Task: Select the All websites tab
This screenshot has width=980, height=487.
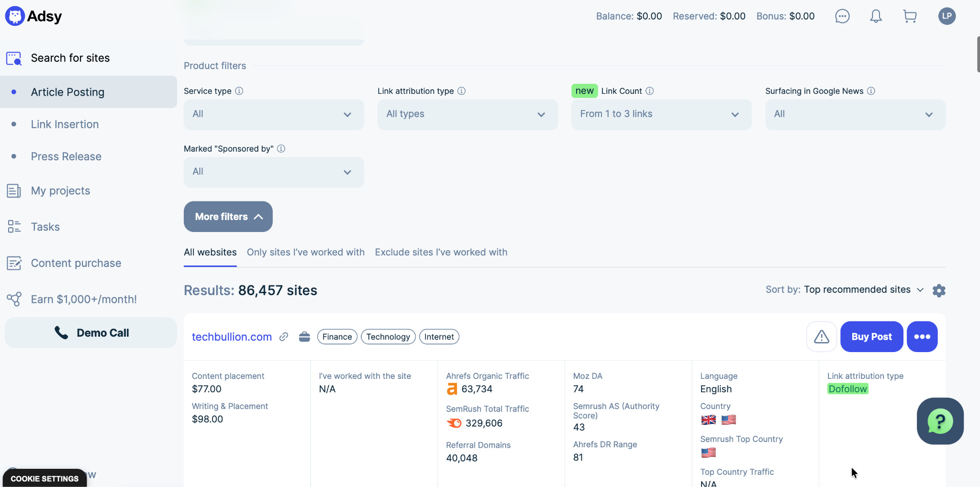Action: click(210, 253)
